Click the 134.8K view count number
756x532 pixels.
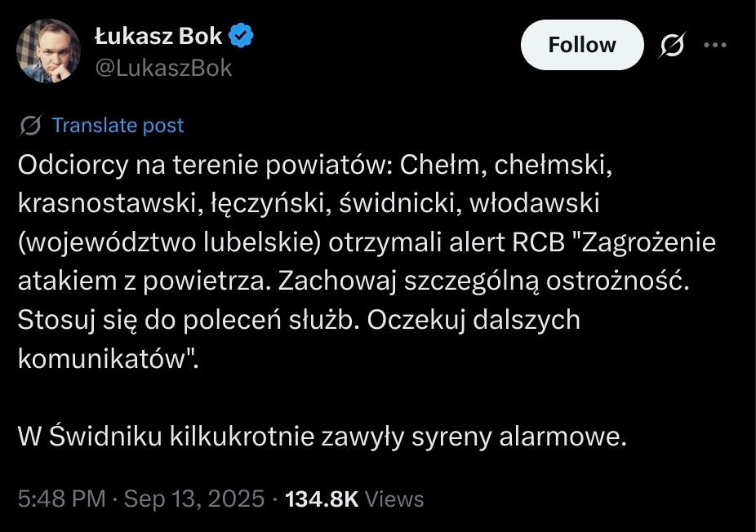(321, 499)
